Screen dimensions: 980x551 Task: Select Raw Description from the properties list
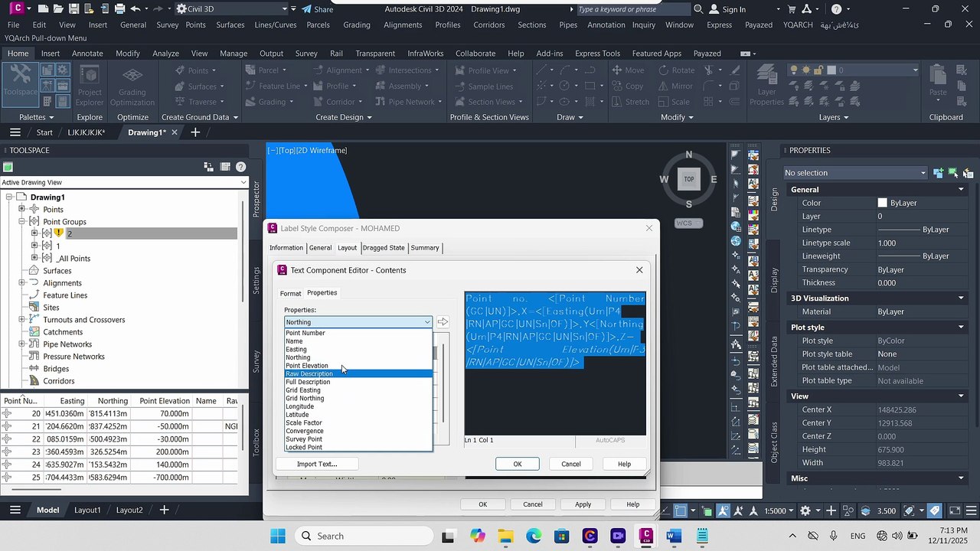[358, 373]
